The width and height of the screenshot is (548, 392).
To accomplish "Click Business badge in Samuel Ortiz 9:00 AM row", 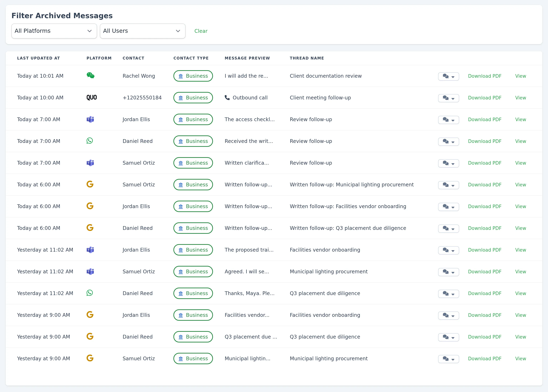I will click(193, 359).
